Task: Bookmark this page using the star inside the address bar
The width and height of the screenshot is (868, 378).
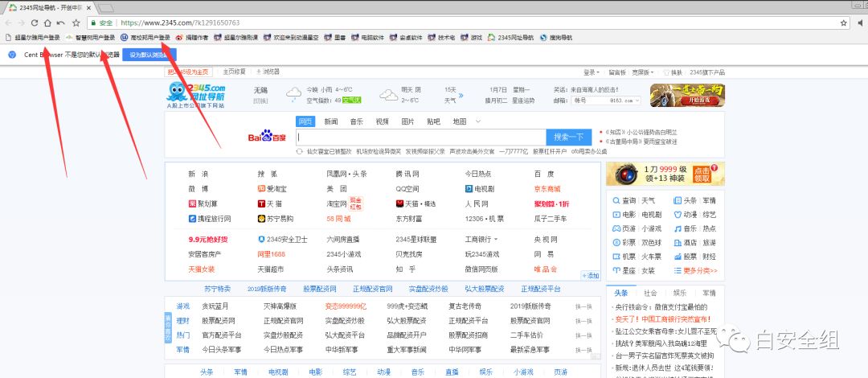Action: pyautogui.click(x=844, y=23)
